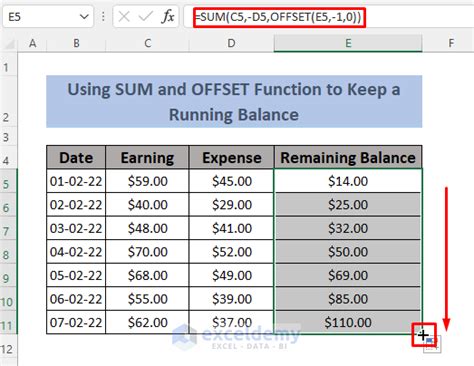
Task: Click the formula bar options dots
Action: pyautogui.click(x=103, y=16)
